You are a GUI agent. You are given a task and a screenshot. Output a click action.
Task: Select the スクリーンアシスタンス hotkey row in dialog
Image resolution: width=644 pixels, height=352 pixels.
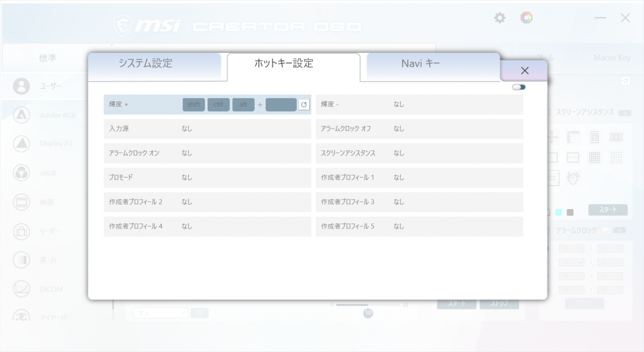(419, 153)
